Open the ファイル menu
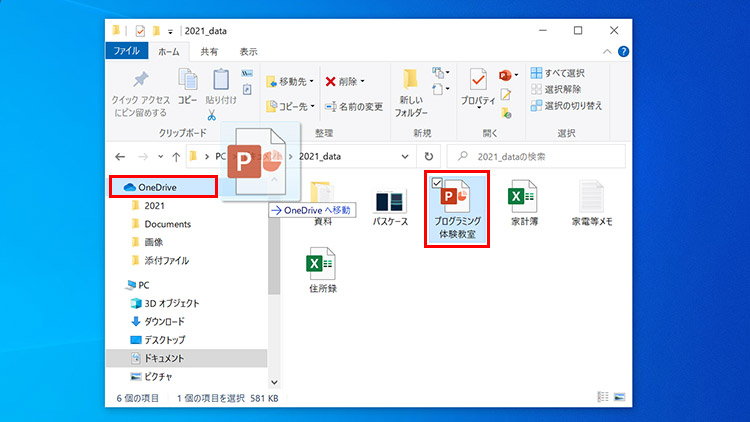The image size is (750, 422). click(126, 51)
